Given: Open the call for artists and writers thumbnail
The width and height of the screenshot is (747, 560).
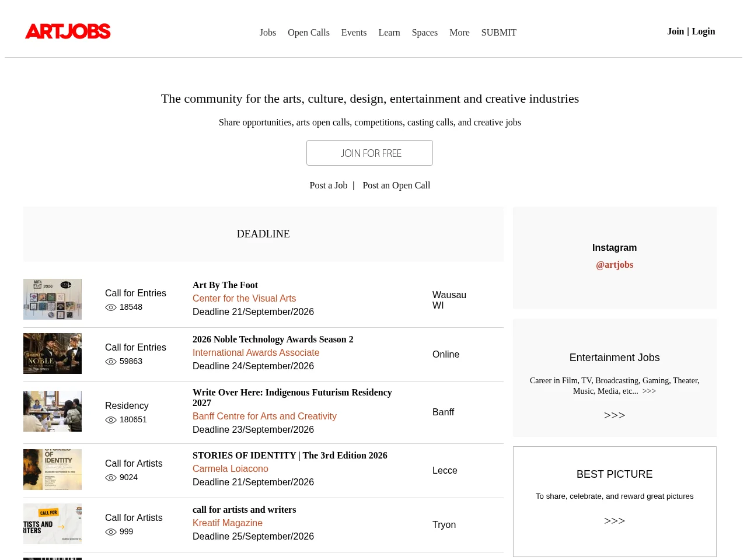Looking at the screenshot, I should [53, 524].
